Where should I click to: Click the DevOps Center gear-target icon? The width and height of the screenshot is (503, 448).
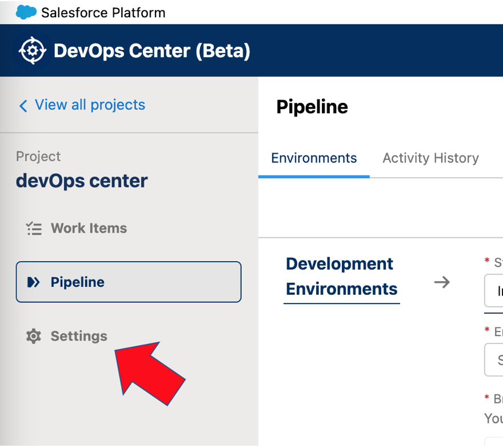point(33,51)
